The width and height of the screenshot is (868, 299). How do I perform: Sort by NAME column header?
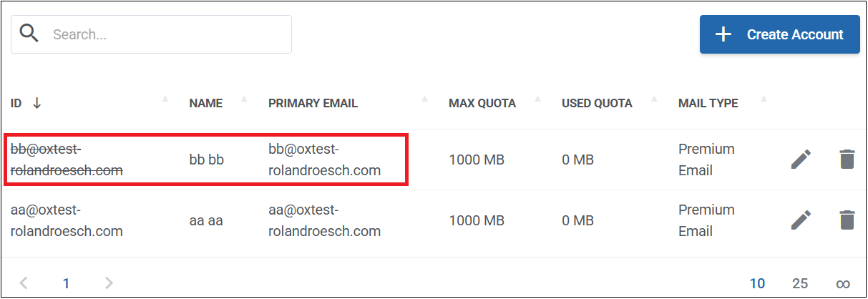(206, 103)
